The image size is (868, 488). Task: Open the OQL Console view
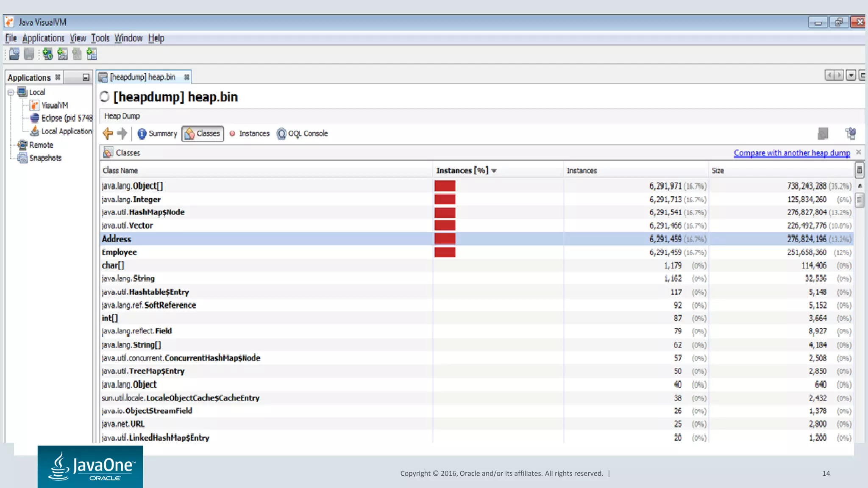[x=302, y=133]
